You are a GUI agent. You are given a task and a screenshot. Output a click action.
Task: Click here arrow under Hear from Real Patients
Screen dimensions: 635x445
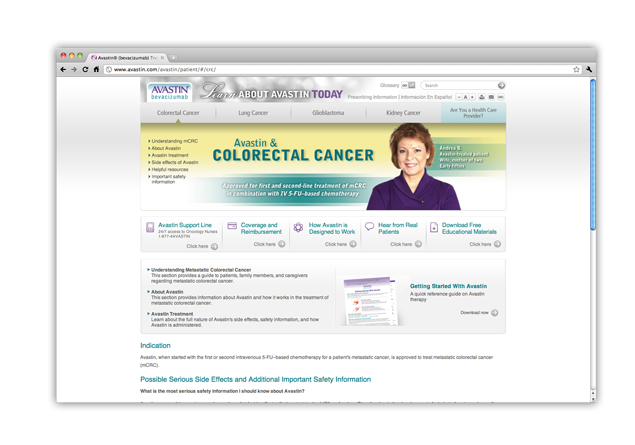click(x=418, y=244)
